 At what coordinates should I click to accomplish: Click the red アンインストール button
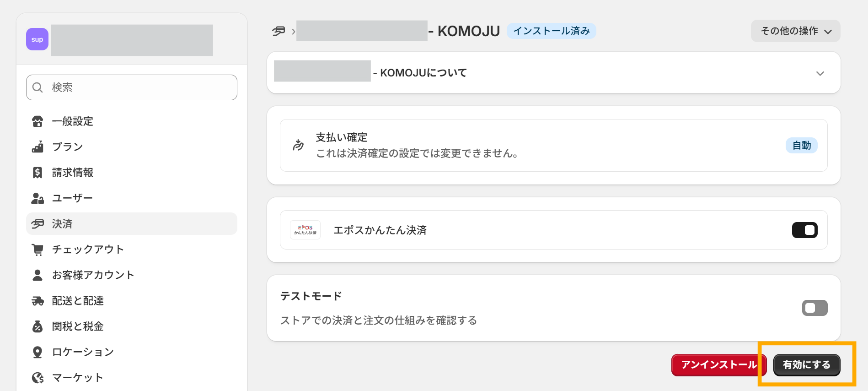(x=718, y=365)
